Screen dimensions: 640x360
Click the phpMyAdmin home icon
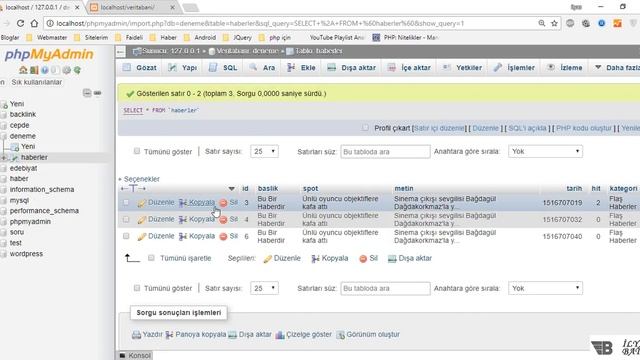point(23,70)
